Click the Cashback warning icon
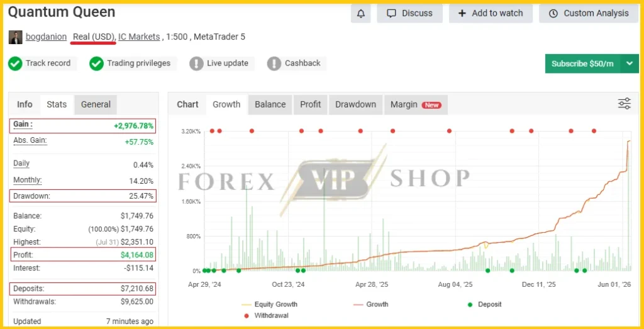This screenshot has height=329, width=644. (274, 64)
